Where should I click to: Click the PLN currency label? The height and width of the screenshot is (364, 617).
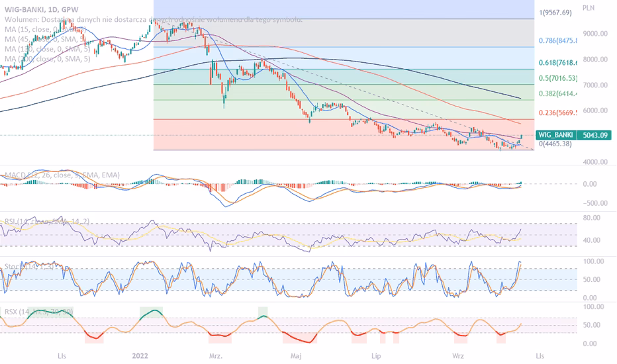click(x=589, y=8)
